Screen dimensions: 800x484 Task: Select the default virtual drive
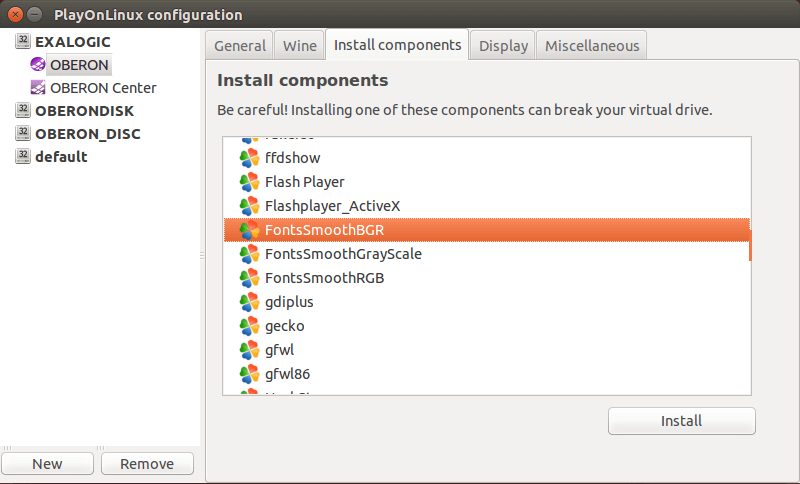(x=61, y=157)
